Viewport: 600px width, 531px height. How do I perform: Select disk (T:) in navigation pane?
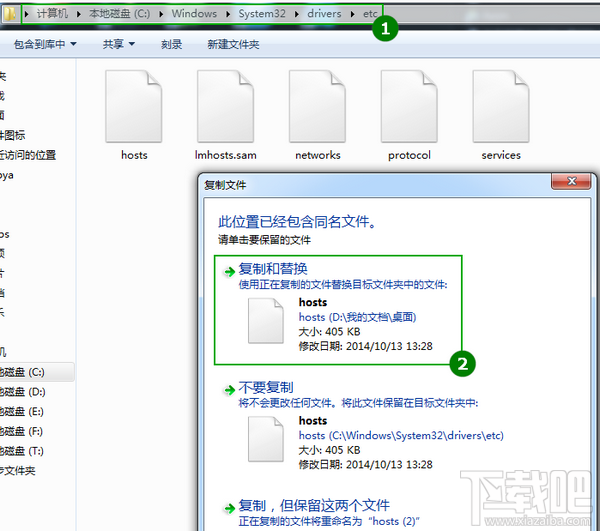(x=22, y=451)
